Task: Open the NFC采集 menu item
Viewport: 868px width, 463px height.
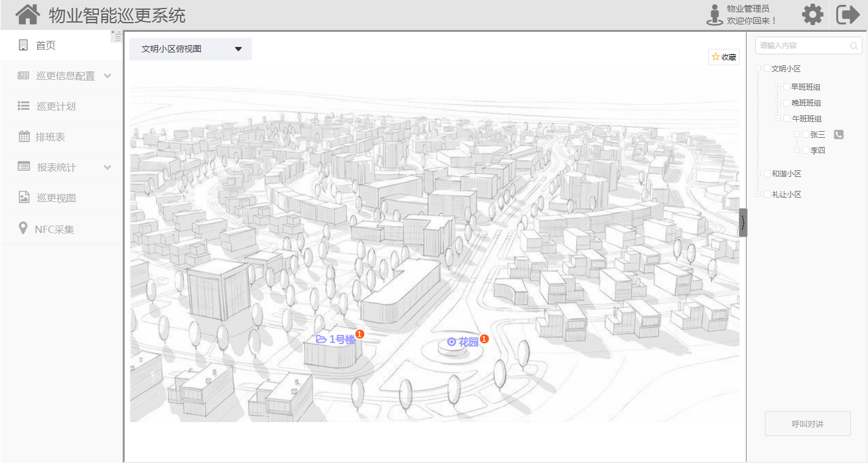Action: 62,229
